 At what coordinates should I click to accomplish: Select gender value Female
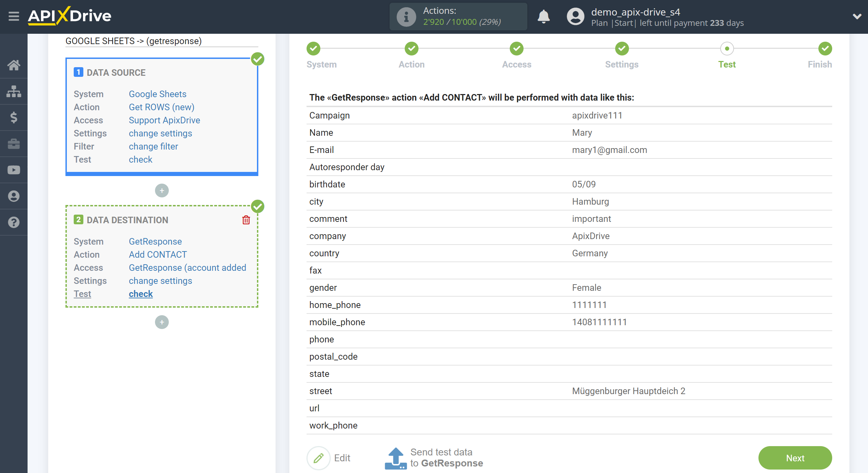coord(587,288)
